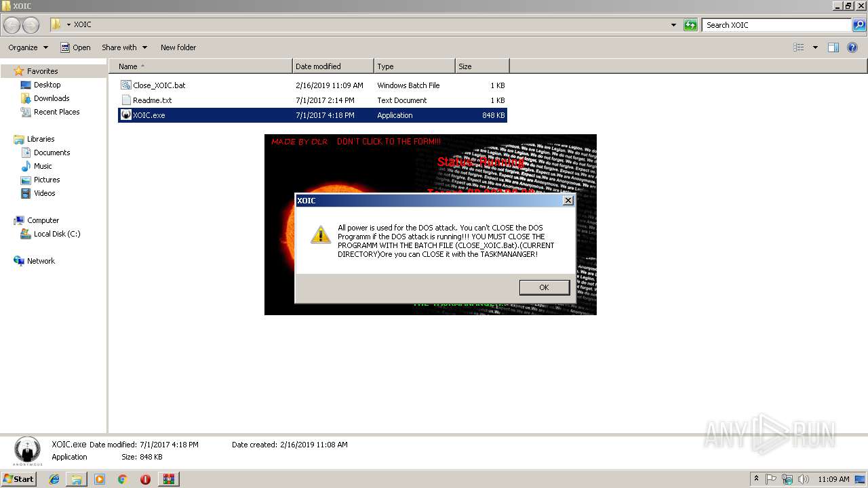Open Desktop in navigation pane
The height and width of the screenshot is (488, 868).
[x=47, y=85]
